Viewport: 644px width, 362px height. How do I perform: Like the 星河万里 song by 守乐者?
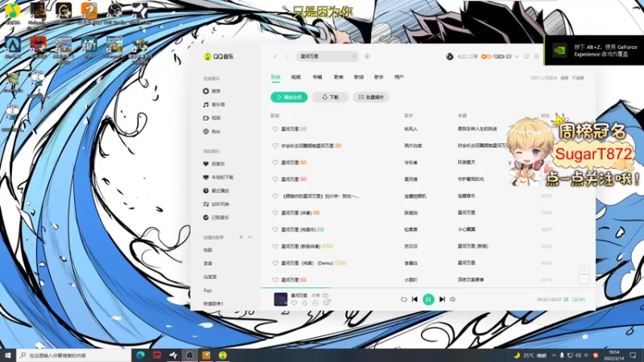275,162
